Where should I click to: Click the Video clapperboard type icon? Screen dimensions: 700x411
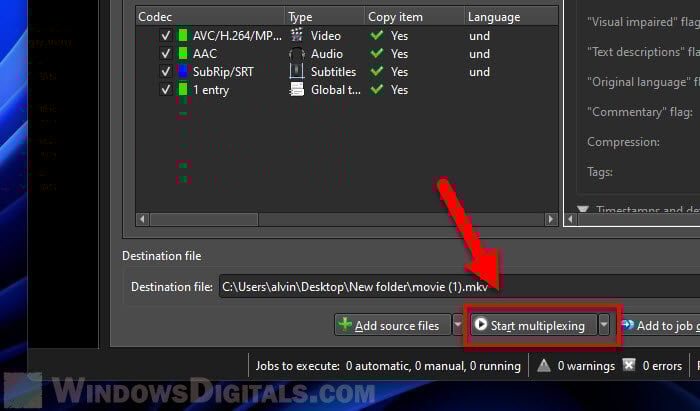(297, 35)
